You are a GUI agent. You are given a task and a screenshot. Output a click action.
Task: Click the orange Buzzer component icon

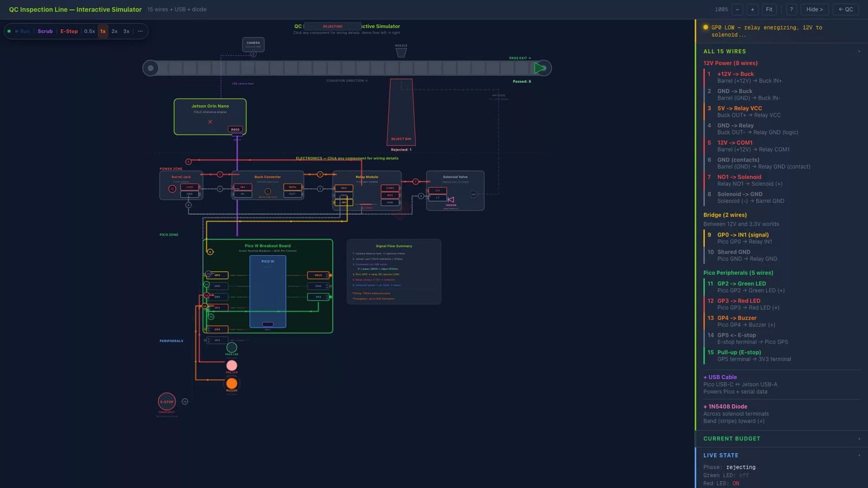pos(232,383)
